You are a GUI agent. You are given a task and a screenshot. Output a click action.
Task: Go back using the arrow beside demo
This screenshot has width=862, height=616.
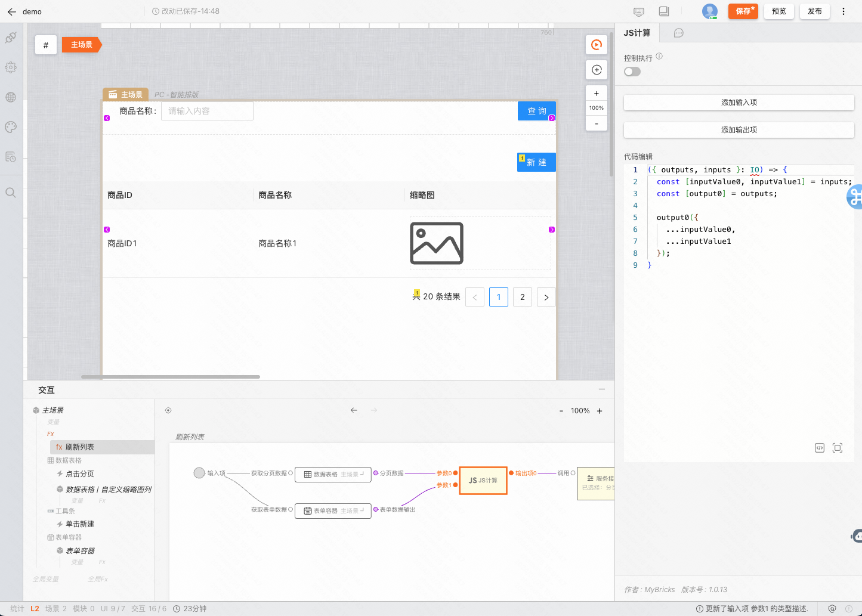coord(11,11)
